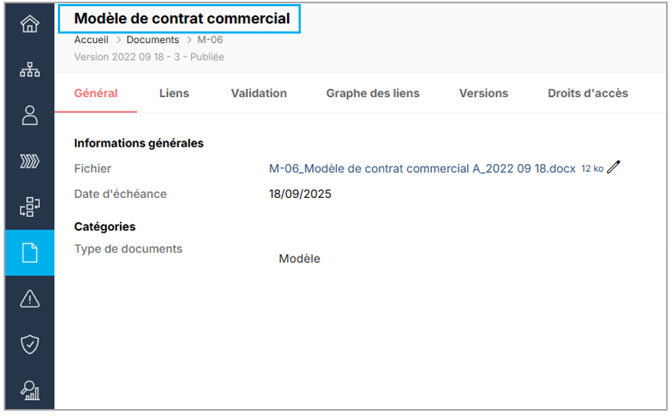Open the warning triangle sidebar icon
This screenshot has height=416, width=672.
click(x=29, y=299)
